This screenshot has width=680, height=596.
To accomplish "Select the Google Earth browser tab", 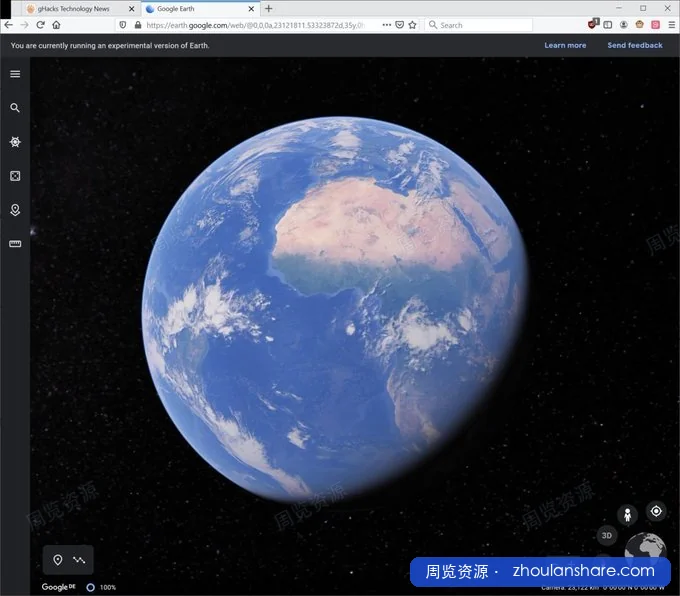I will [x=193, y=9].
